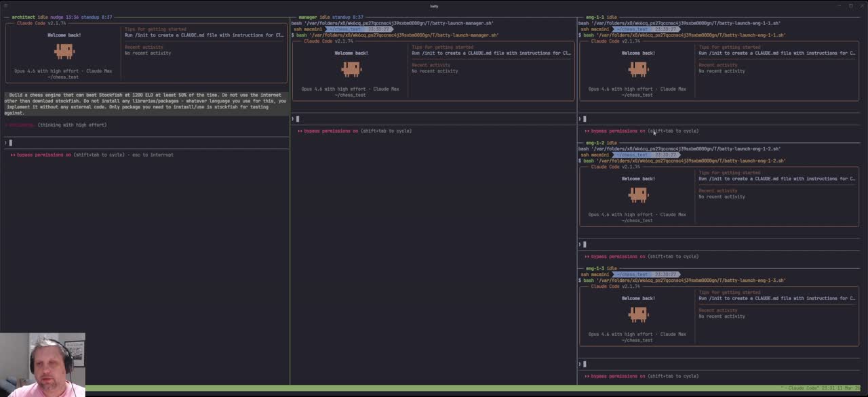The height and width of the screenshot is (397, 868).
Task: Select the manager pane title
Action: [x=308, y=17]
